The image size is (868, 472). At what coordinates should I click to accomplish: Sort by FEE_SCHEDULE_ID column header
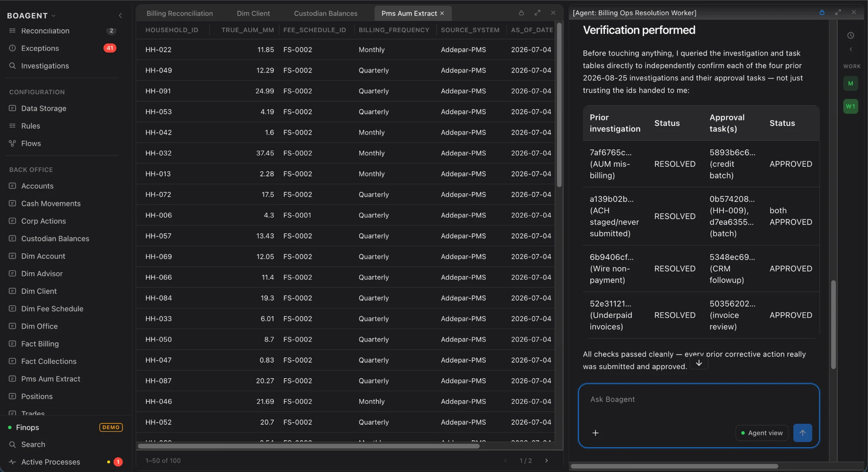click(315, 30)
